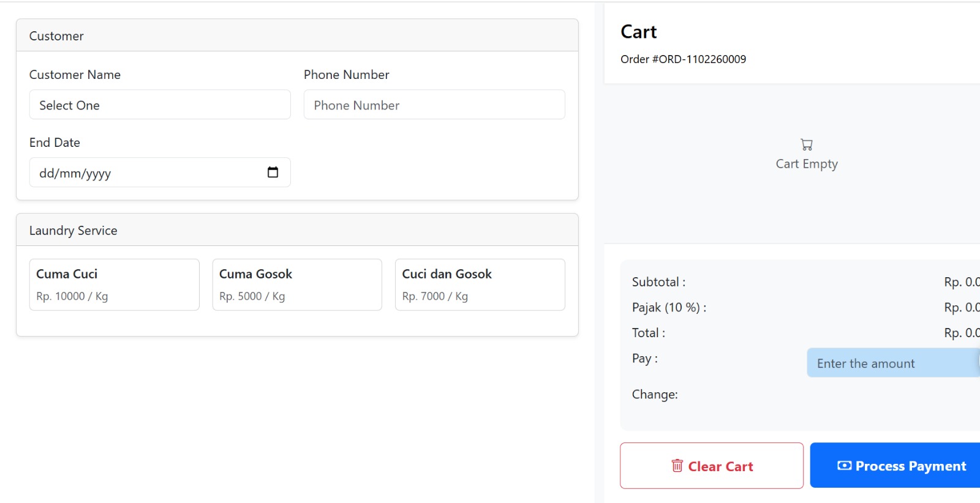Click the Laundry Service panel header
The image size is (980, 503).
coord(297,230)
